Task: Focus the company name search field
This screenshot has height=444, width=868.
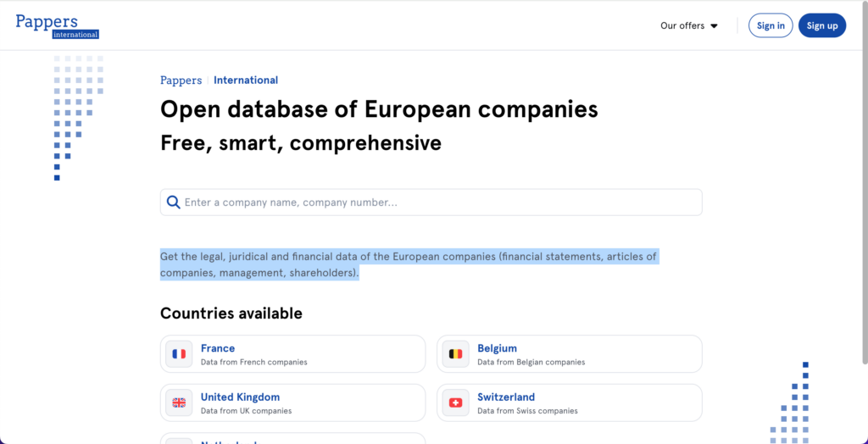Action: click(437, 203)
